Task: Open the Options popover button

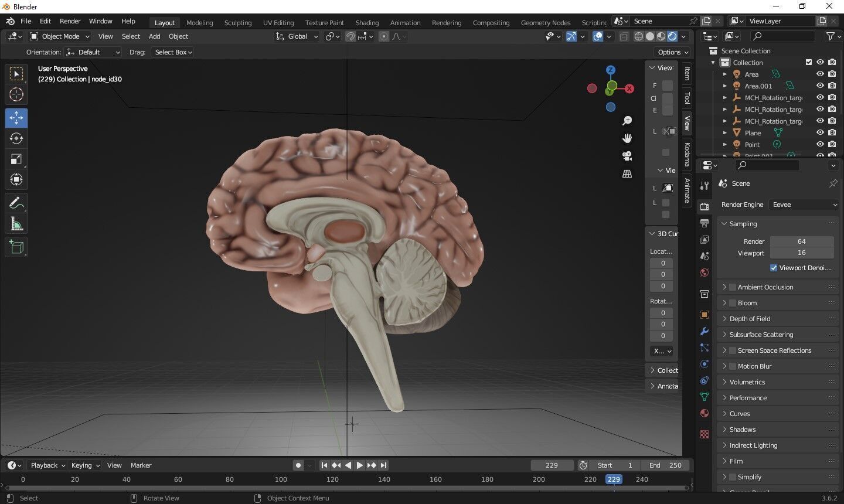Action: point(672,52)
